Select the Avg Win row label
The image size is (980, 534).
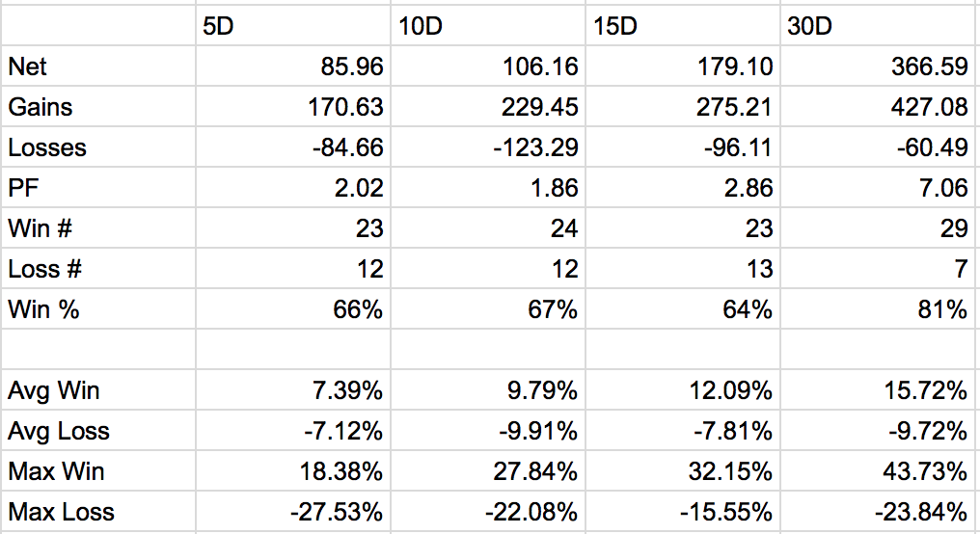[x=98, y=390]
